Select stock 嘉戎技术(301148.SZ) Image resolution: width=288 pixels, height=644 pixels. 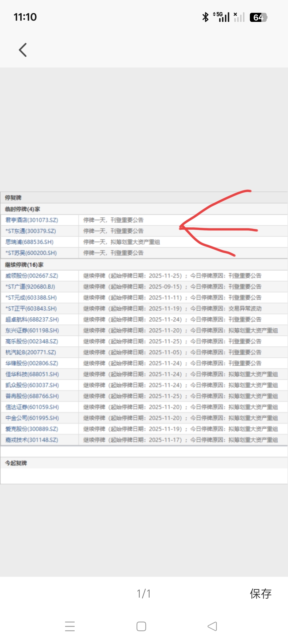[32, 440]
